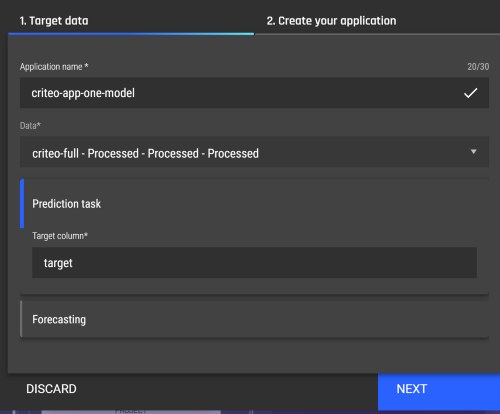Expand the Forecasting task panel
Viewport: 500px width, 414px height.
tap(254, 319)
